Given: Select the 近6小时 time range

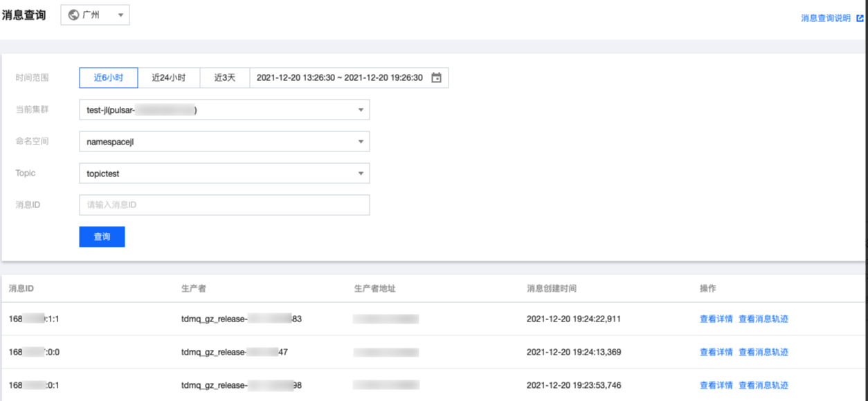Looking at the screenshot, I should (109, 78).
